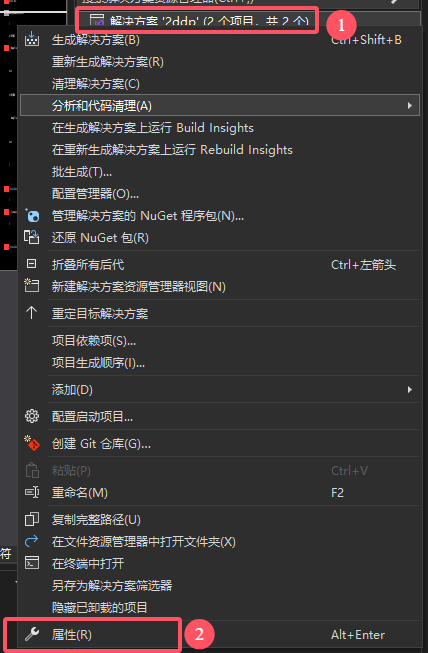Click the gear icon for startup projects
Viewport: 428px width, 653px height.
tap(32, 416)
